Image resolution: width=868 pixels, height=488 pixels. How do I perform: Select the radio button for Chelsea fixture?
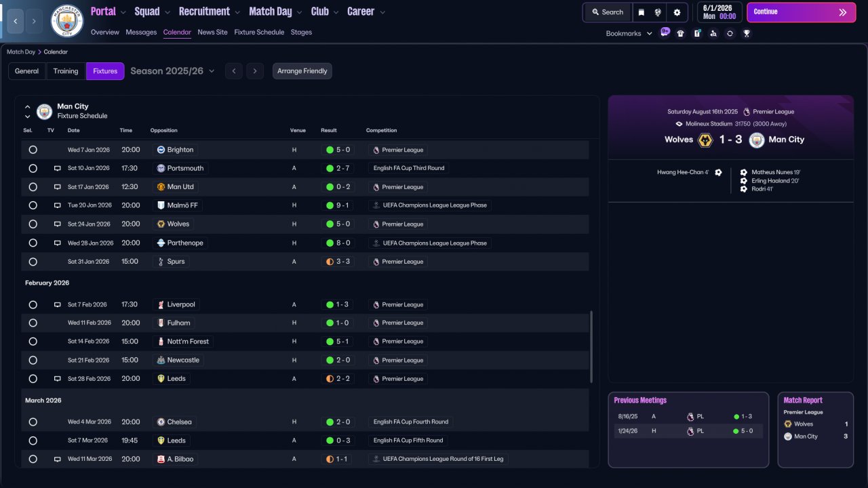click(33, 422)
